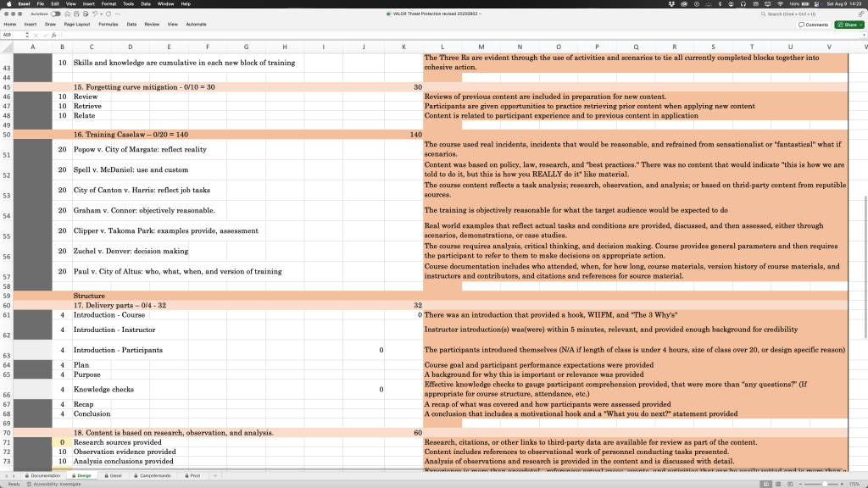Select row 50 header
Viewport: 868px width, 488px height.
[x=7, y=135]
